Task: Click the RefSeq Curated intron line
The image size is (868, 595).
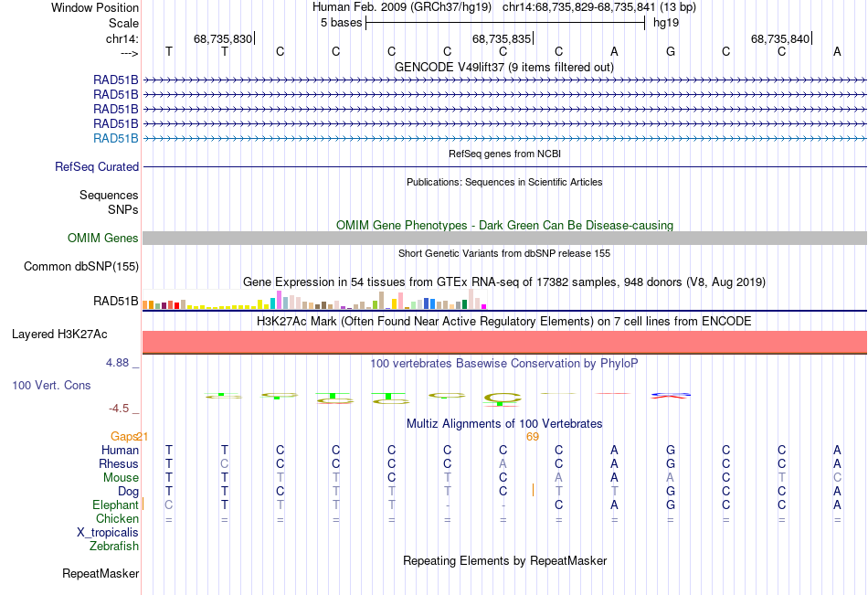Action: pyautogui.click(x=504, y=166)
